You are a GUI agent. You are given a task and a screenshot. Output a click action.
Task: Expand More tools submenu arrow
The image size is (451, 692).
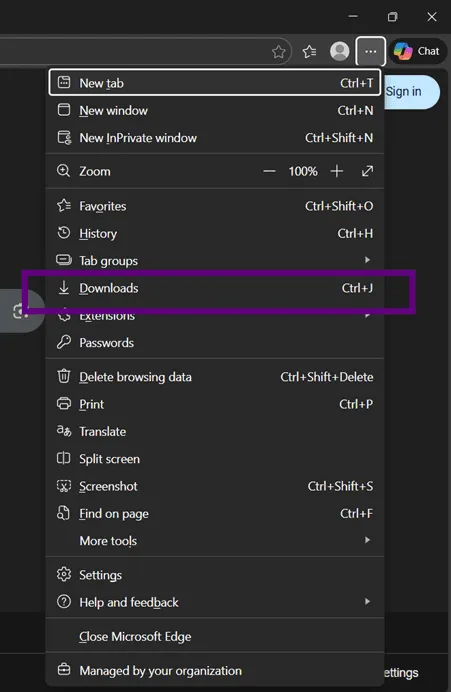367,540
